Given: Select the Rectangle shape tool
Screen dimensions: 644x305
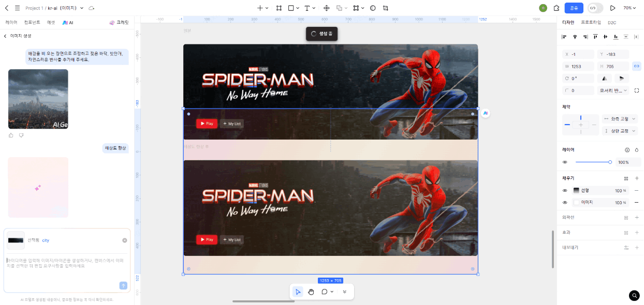Looking at the screenshot, I should tap(291, 8).
